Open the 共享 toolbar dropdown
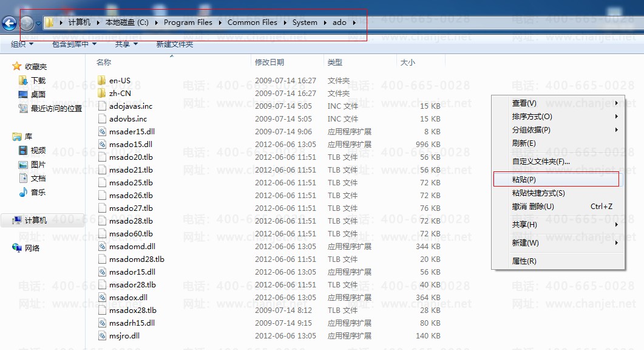 (x=126, y=44)
